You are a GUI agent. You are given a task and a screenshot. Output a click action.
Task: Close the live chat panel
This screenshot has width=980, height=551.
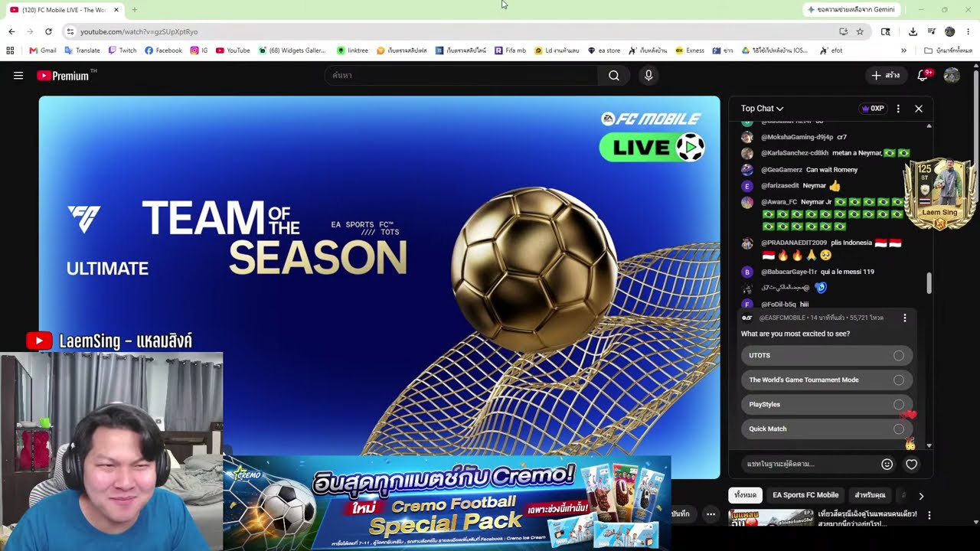[919, 109]
